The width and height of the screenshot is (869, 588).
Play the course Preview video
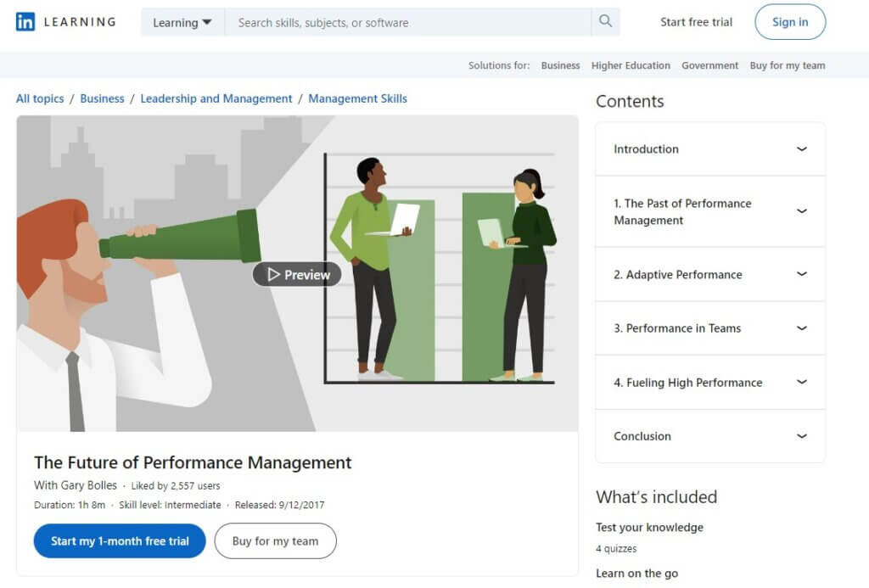point(297,274)
